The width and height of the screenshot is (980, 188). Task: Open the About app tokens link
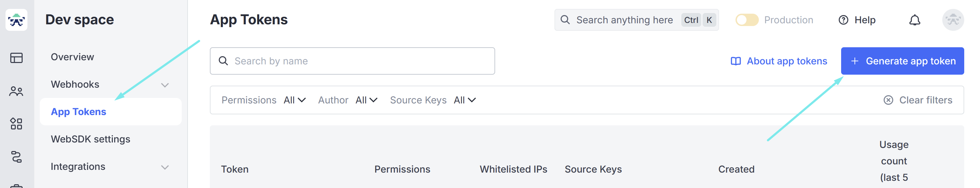pos(779,61)
